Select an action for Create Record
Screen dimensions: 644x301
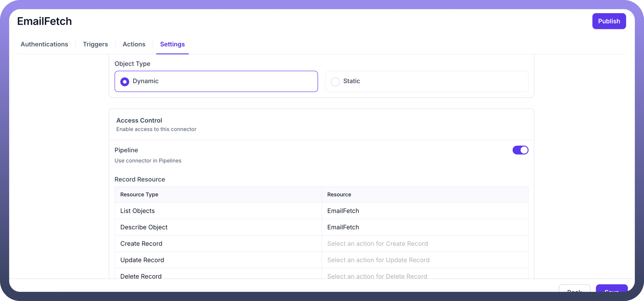click(424, 244)
